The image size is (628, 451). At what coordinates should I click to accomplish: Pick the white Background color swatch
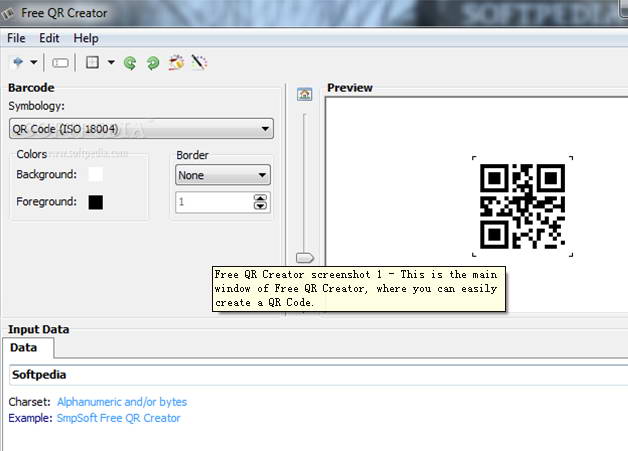pos(96,175)
